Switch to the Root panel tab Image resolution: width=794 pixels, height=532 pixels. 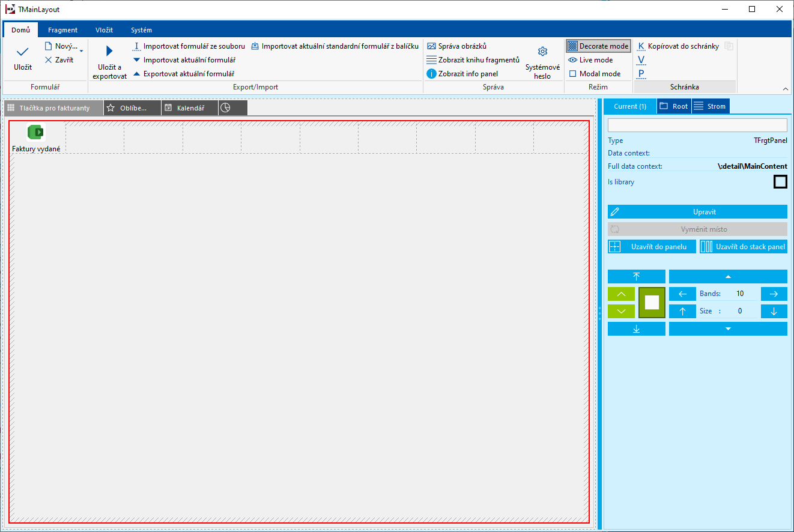tap(674, 106)
